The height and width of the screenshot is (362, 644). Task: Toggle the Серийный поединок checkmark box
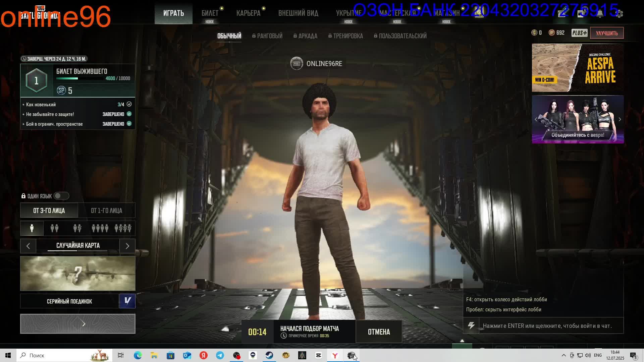[x=127, y=301]
